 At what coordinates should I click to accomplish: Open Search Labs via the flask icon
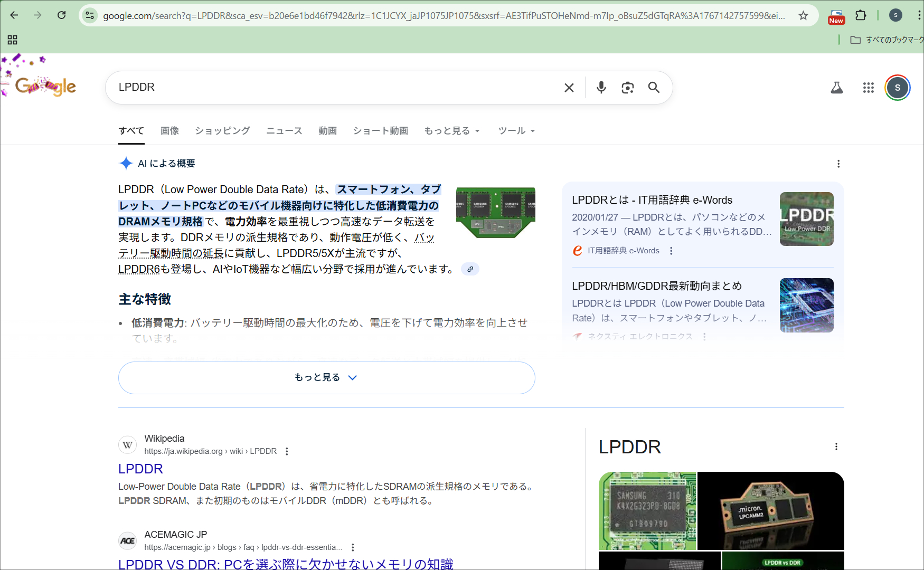837,88
